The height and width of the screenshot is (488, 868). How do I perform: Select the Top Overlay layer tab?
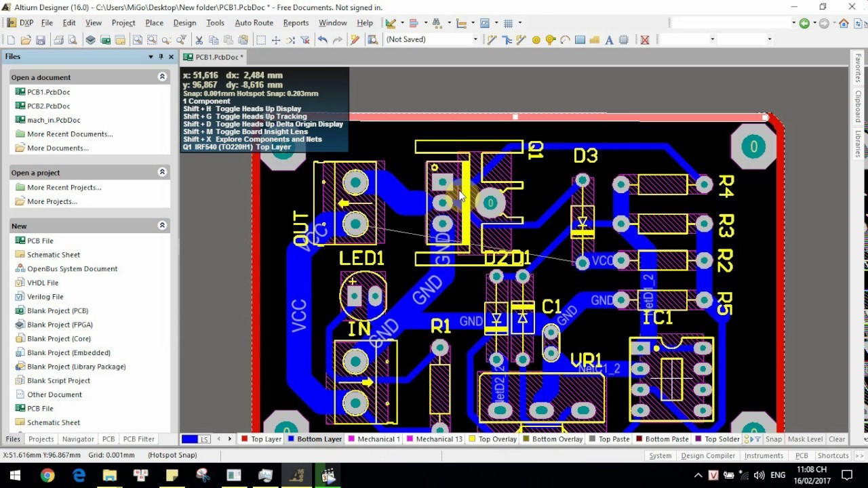click(x=492, y=439)
